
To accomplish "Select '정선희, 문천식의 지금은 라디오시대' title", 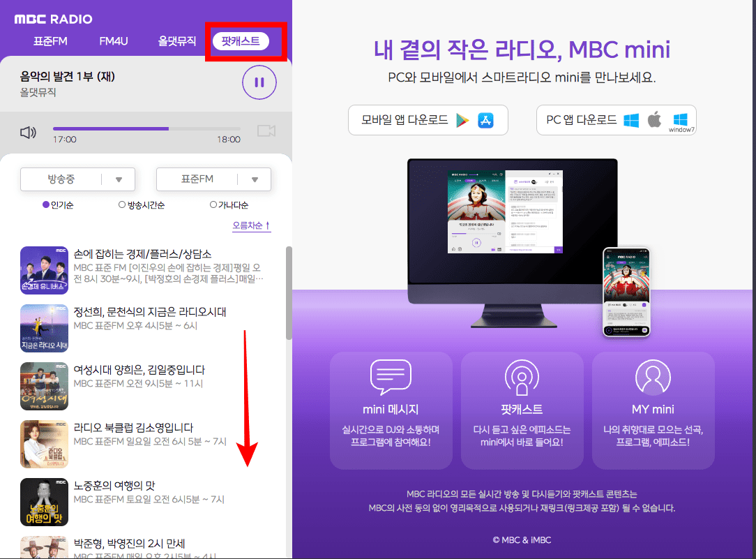I will tap(149, 312).
